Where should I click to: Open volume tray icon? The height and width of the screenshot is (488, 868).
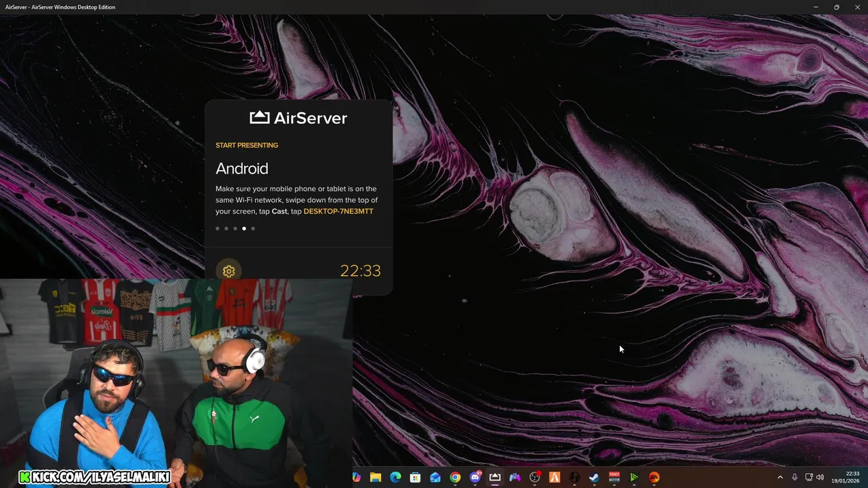[x=821, y=478]
